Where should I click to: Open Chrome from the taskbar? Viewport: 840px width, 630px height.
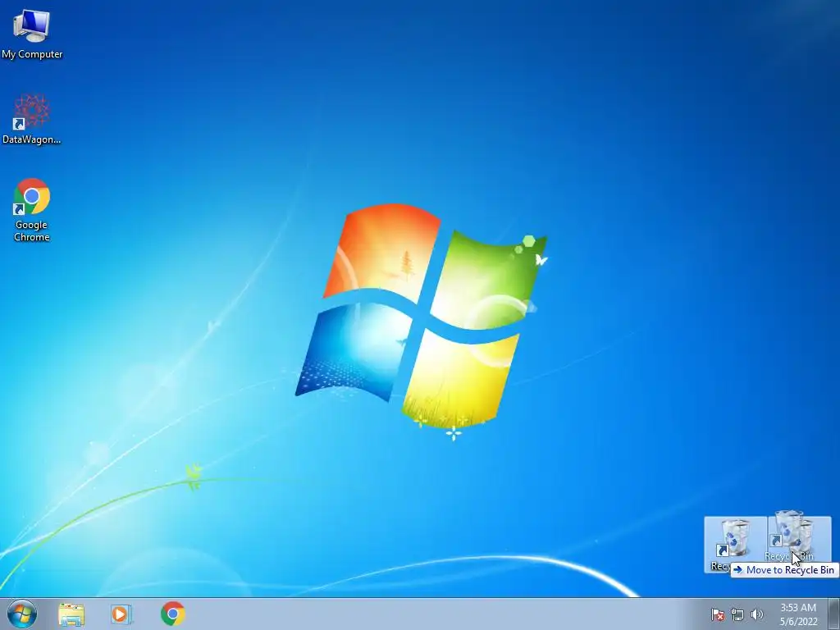pos(172,614)
